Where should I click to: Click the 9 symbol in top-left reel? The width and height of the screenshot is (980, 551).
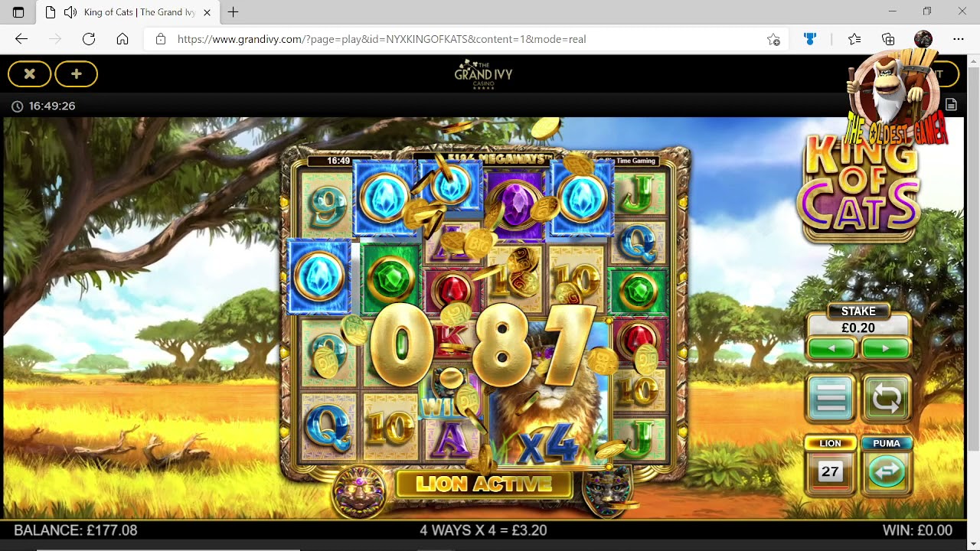pyautogui.click(x=326, y=205)
